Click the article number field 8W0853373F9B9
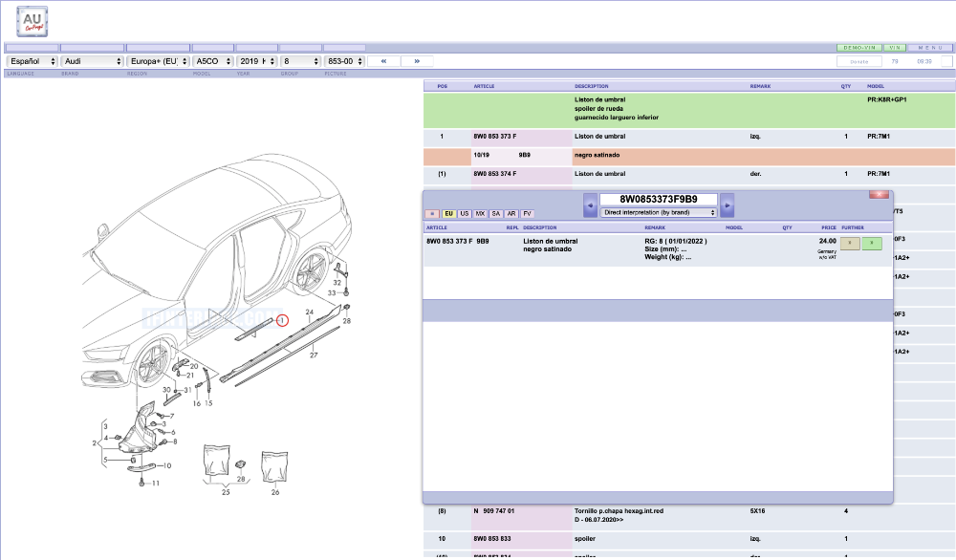This screenshot has height=560, width=956. pyautogui.click(x=659, y=200)
